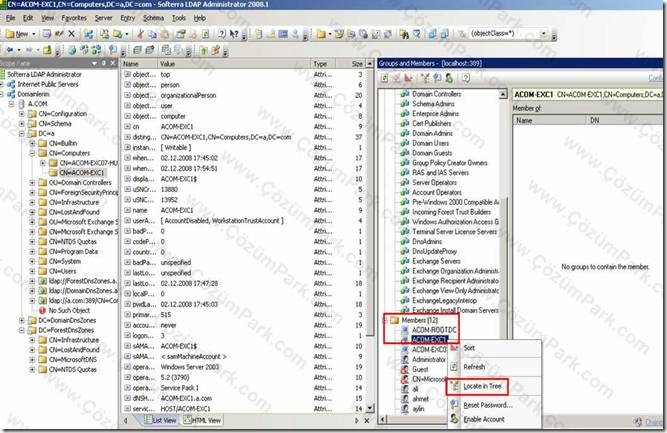
Task: Click the attribute list scroll-down arrow
Action: [370, 408]
